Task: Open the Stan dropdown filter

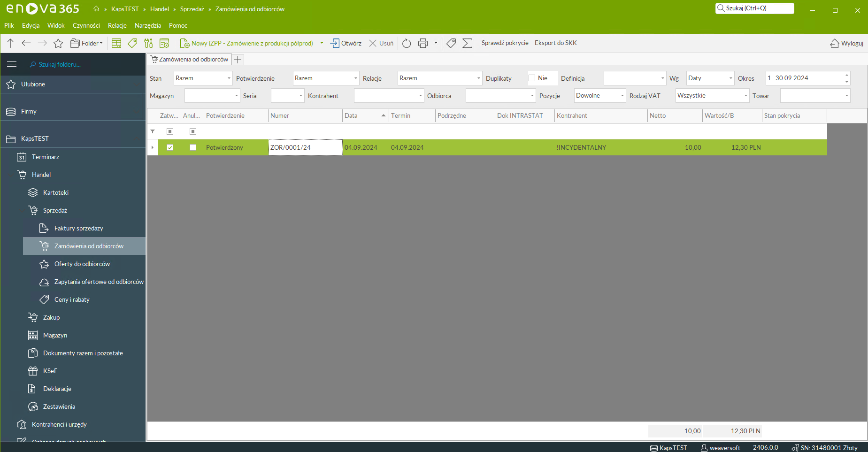Action: pos(203,78)
